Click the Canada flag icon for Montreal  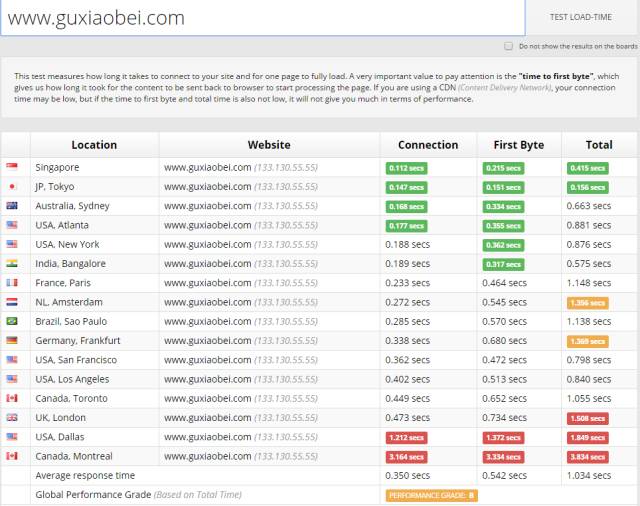[12, 455]
